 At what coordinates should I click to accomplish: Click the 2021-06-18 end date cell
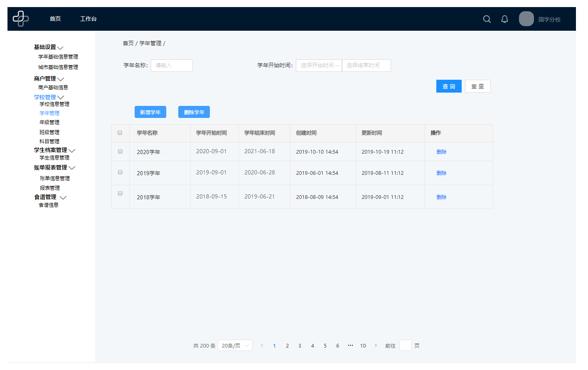(260, 151)
